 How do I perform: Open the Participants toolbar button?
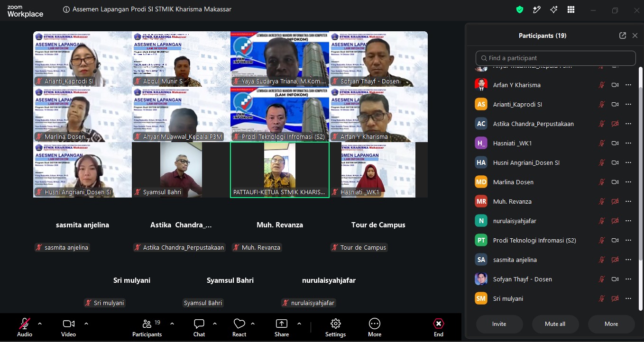(x=147, y=327)
